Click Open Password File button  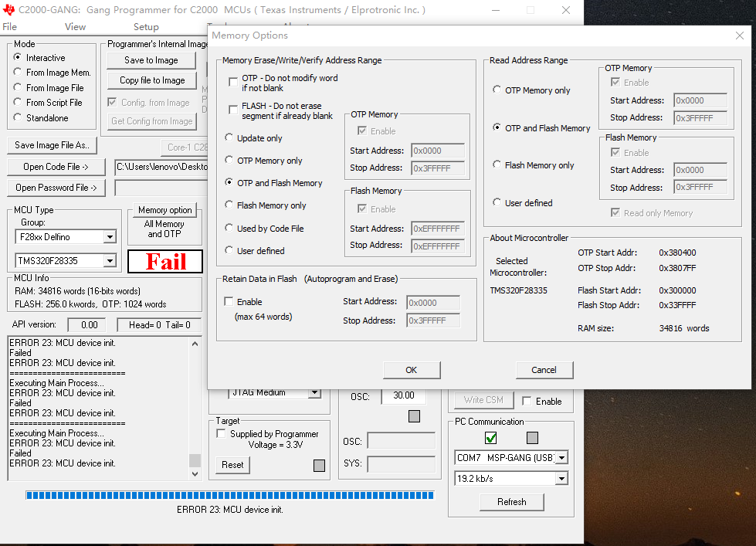pos(56,188)
